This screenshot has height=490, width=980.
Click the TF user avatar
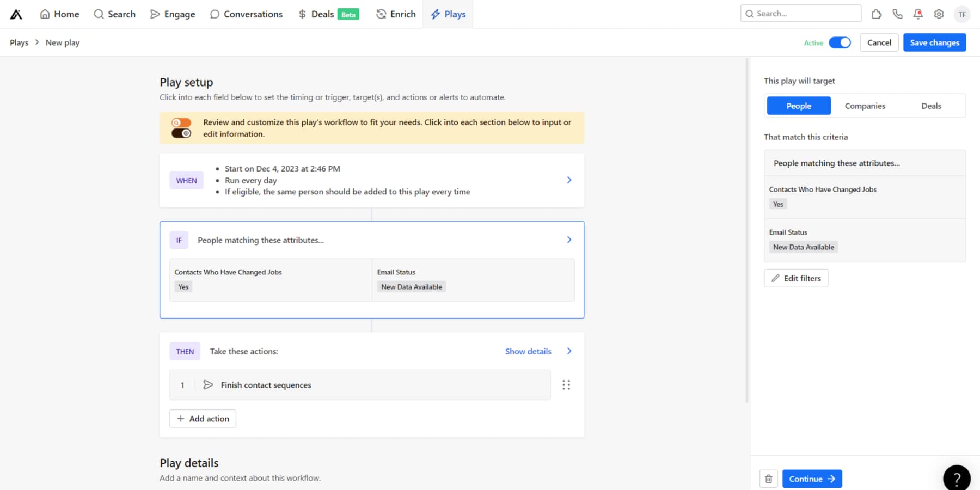962,14
